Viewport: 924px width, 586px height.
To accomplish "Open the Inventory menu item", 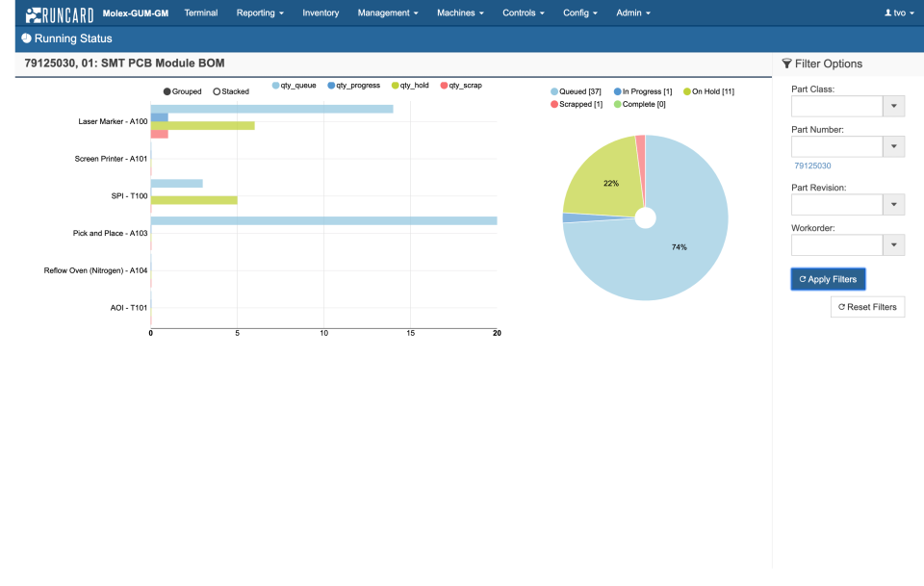I will [321, 13].
